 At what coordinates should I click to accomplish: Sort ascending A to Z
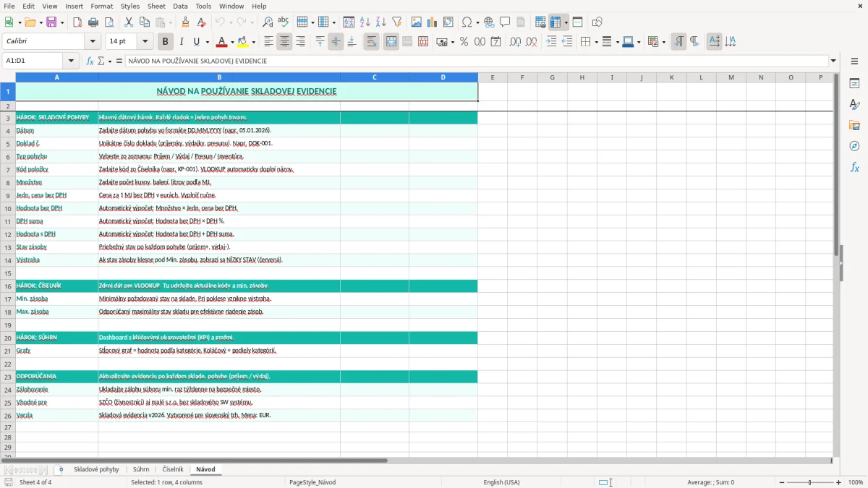[365, 22]
